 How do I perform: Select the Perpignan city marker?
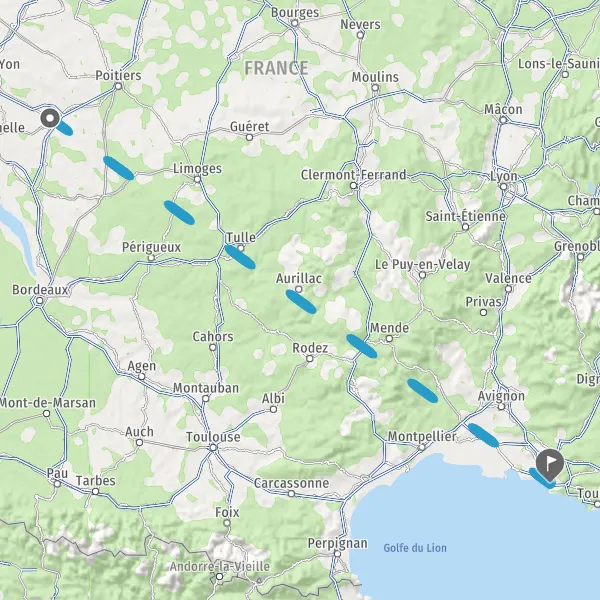[337, 554]
